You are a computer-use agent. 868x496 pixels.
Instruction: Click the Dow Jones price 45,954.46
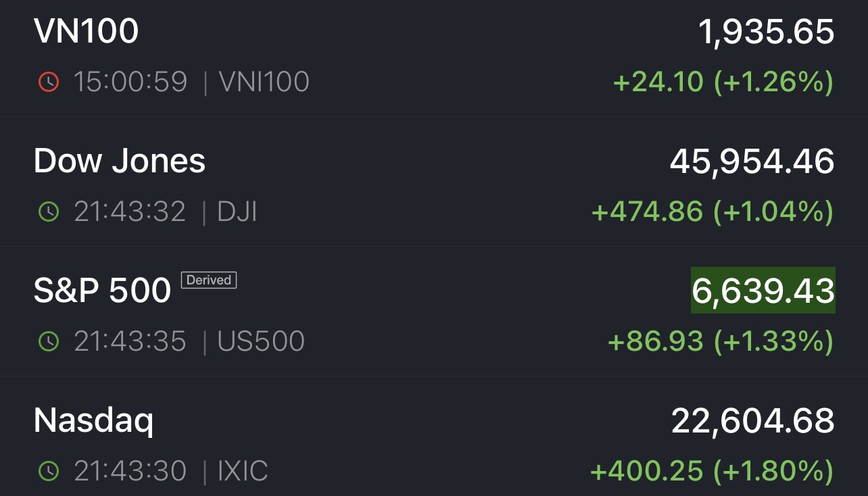coord(752,161)
